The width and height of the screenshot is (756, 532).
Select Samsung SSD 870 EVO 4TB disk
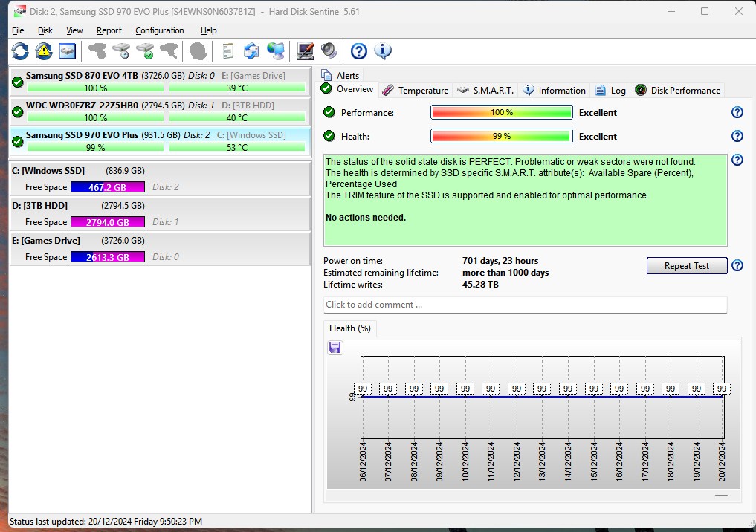160,82
